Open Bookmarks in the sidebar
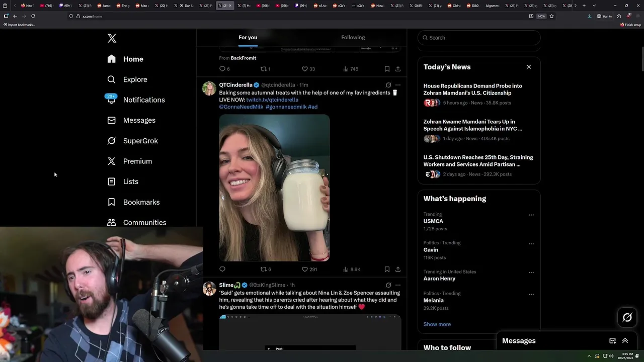This screenshot has height=362, width=644. tap(133, 202)
